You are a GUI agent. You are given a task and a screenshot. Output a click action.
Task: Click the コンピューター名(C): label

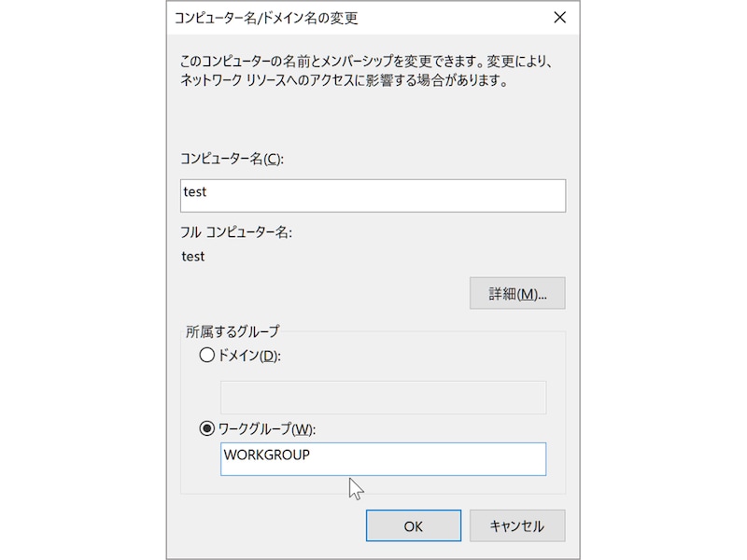(232, 158)
